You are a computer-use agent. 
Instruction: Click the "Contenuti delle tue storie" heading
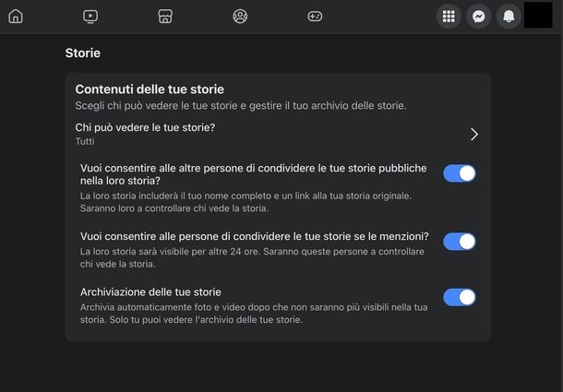tap(150, 89)
